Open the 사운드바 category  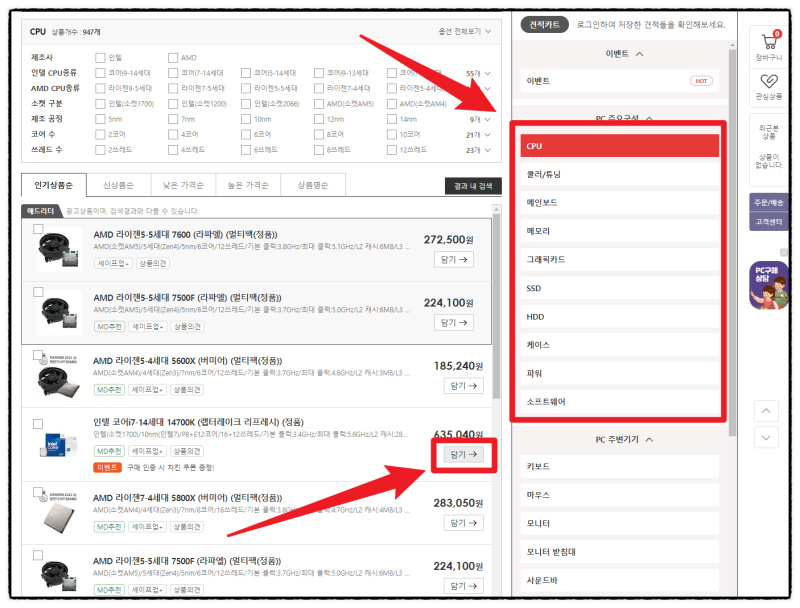pyautogui.click(x=619, y=580)
